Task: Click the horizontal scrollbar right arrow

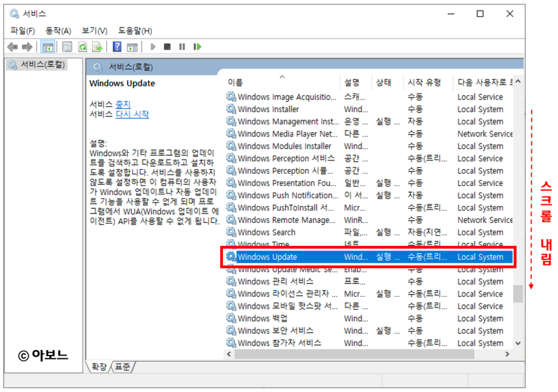Action: point(507,354)
